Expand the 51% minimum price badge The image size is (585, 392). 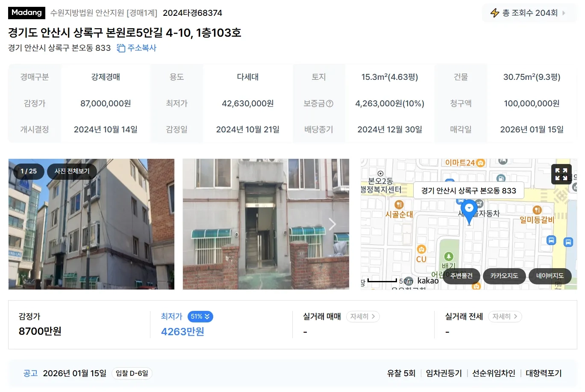click(x=200, y=316)
